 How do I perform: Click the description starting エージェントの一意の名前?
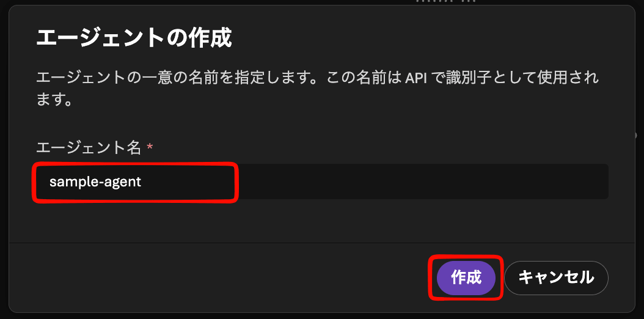317,88
